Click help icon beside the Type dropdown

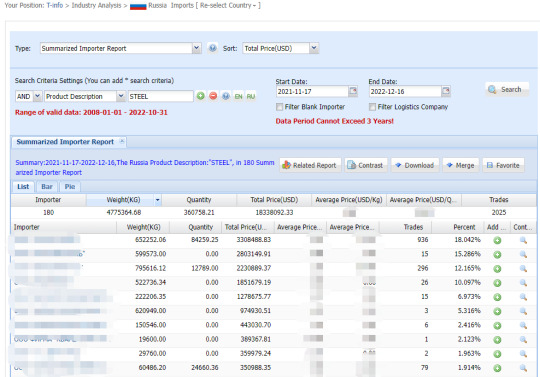coord(213,48)
